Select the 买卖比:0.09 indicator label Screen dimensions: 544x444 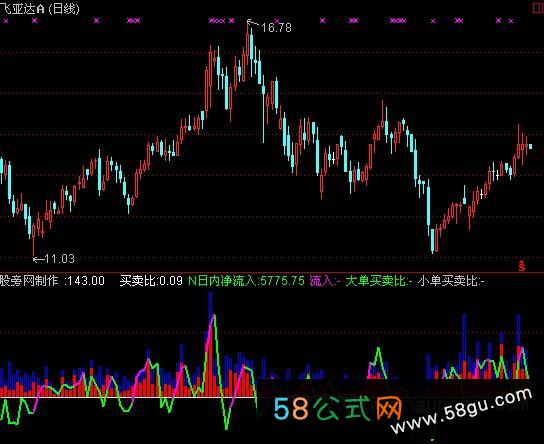click(x=151, y=281)
